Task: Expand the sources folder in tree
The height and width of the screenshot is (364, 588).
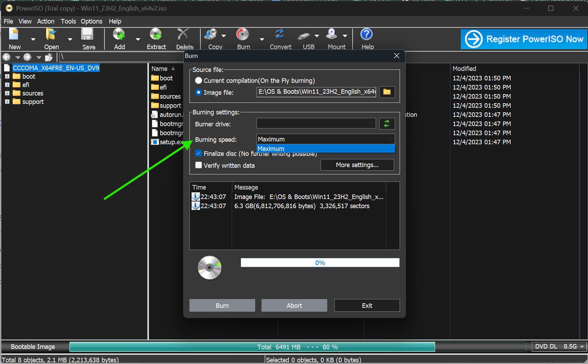Action: pyautogui.click(x=7, y=93)
